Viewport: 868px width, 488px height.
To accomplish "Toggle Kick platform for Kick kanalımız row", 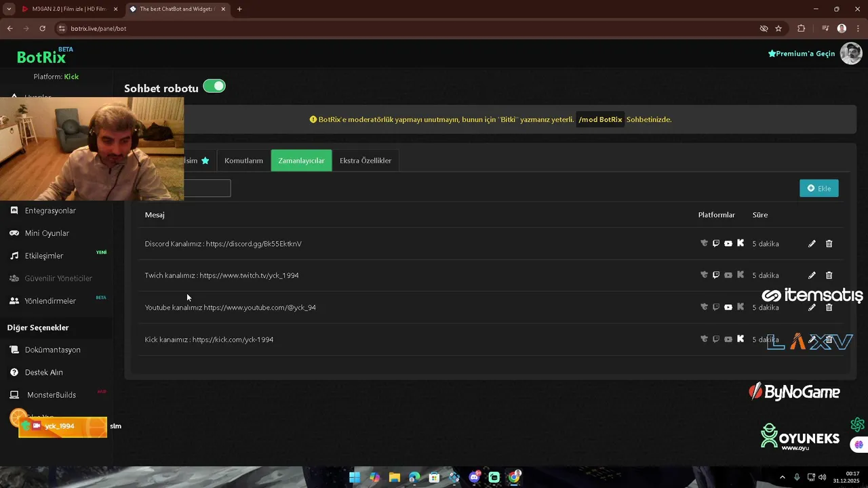I will 741,339.
